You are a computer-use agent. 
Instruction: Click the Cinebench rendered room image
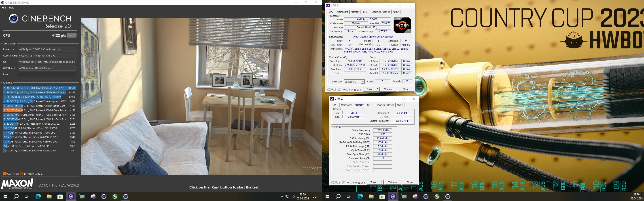[201, 96]
